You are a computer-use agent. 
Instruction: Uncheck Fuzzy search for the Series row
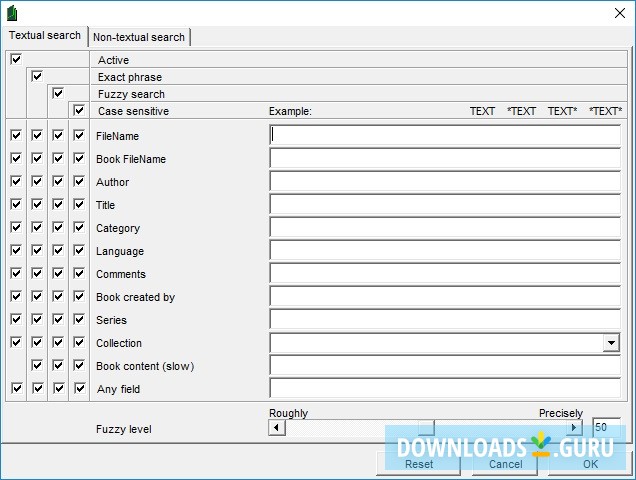coord(58,319)
